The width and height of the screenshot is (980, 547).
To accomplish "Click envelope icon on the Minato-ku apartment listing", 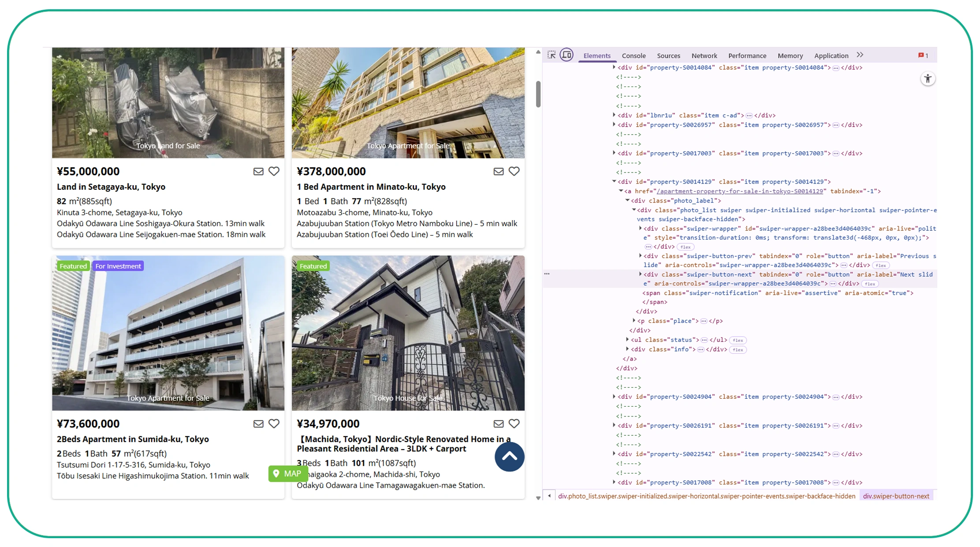I will pyautogui.click(x=499, y=171).
